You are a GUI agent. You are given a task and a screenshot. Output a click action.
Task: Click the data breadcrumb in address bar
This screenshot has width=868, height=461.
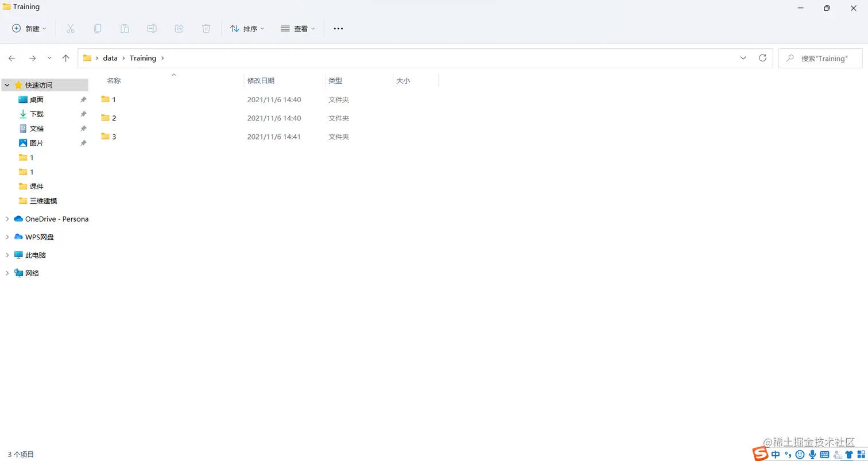point(110,58)
